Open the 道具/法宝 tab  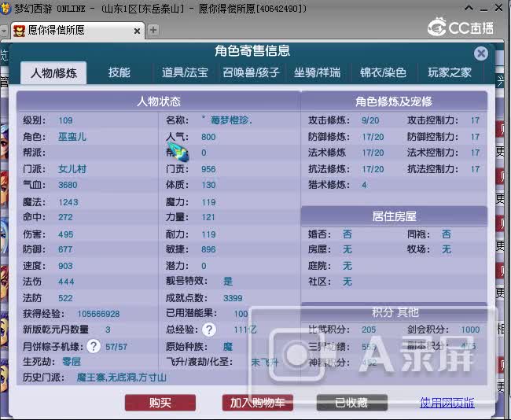185,72
